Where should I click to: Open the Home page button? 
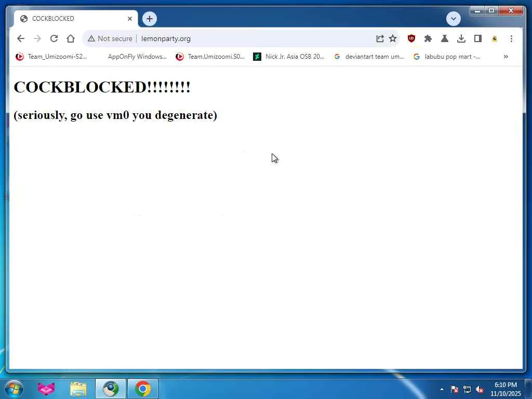pos(71,38)
